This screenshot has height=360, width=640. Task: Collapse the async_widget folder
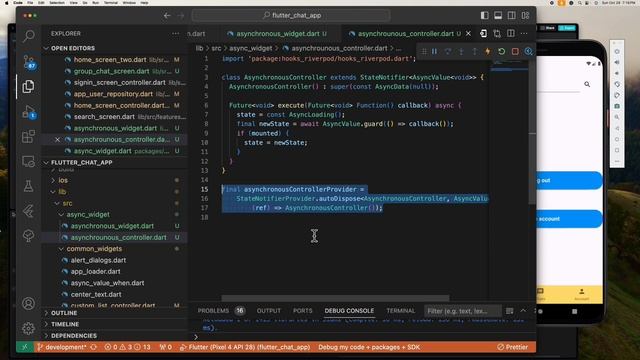click(88, 214)
